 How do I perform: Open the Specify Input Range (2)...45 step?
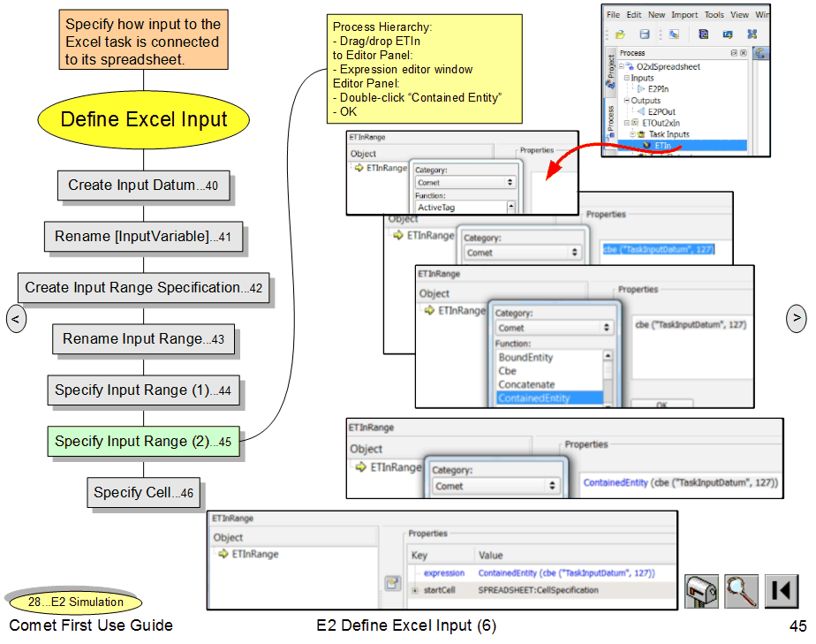[x=143, y=442]
